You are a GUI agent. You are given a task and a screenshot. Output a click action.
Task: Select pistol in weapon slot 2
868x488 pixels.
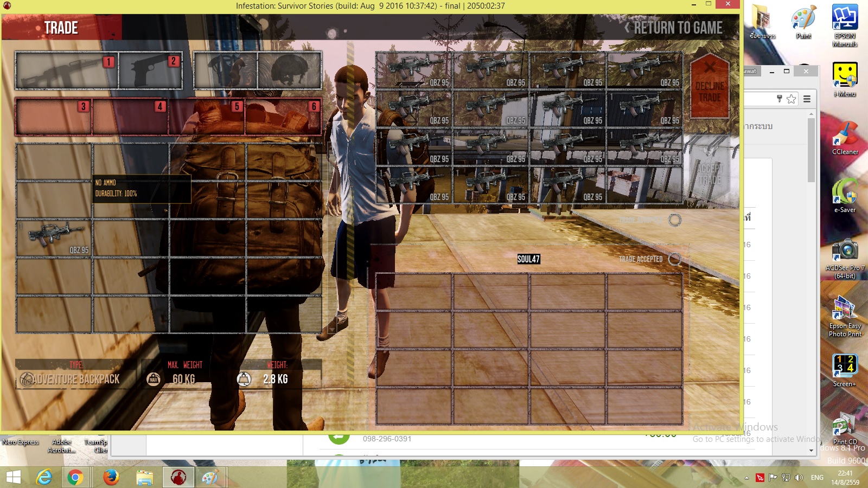pos(151,70)
